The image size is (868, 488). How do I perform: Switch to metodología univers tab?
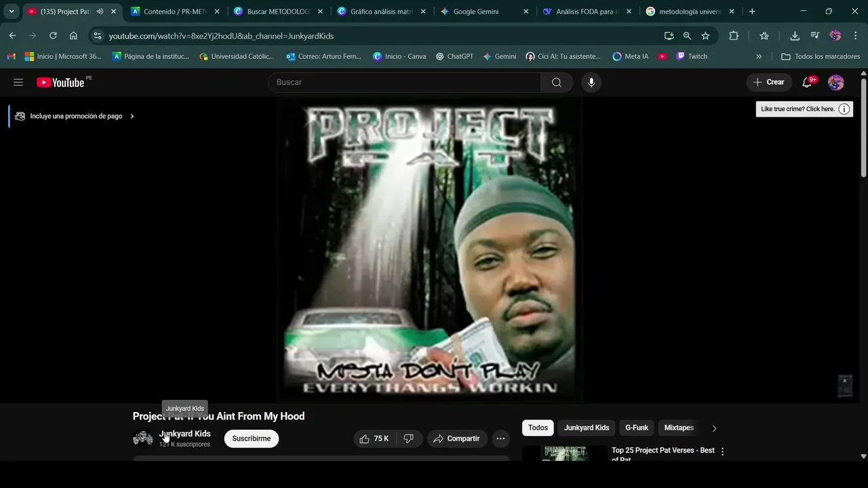coord(690,12)
